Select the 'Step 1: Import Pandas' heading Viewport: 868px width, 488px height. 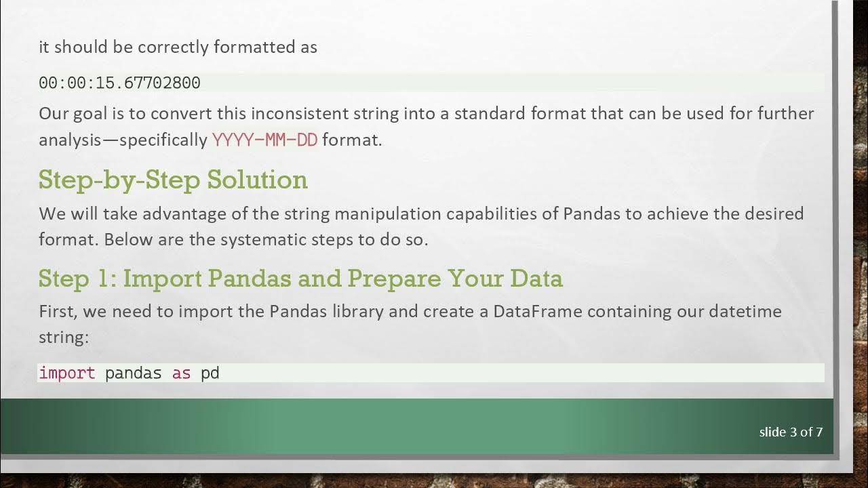tap(190, 279)
